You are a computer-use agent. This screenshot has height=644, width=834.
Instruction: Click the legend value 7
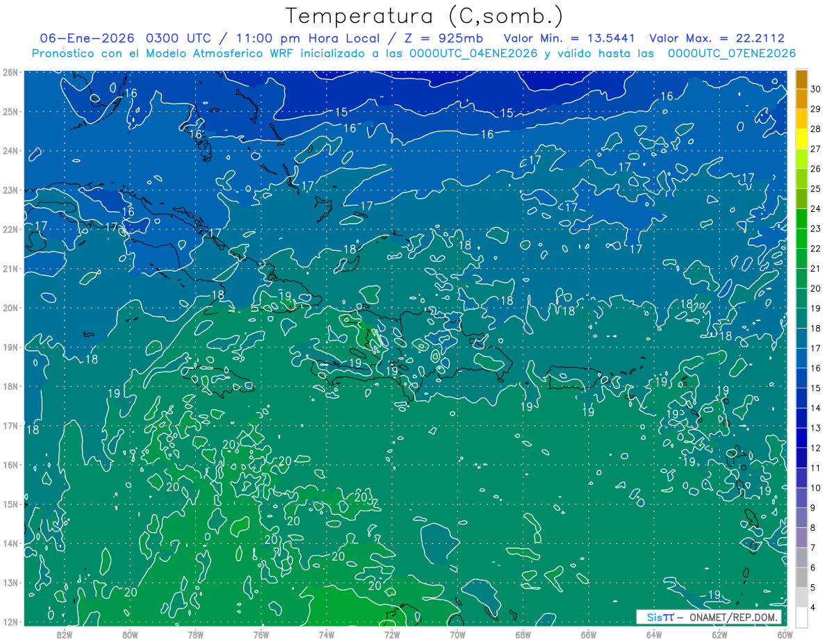(814, 547)
